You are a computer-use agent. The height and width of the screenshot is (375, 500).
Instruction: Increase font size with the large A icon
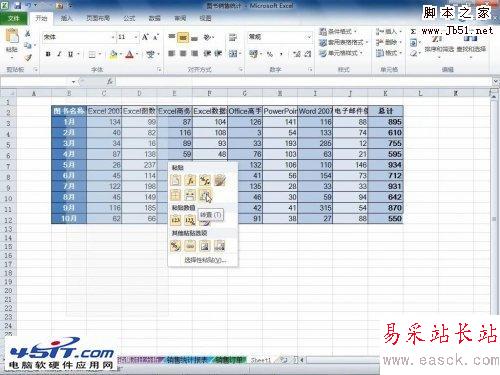(x=145, y=37)
